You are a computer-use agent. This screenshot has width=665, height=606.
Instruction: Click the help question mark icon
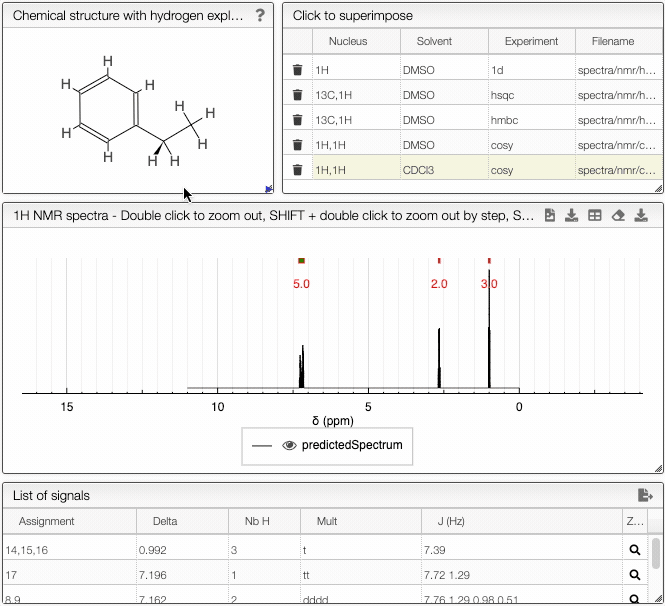(260, 15)
